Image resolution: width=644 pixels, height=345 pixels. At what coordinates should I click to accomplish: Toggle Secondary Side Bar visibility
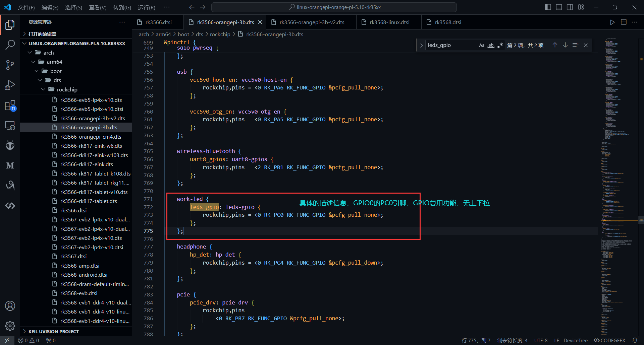570,7
